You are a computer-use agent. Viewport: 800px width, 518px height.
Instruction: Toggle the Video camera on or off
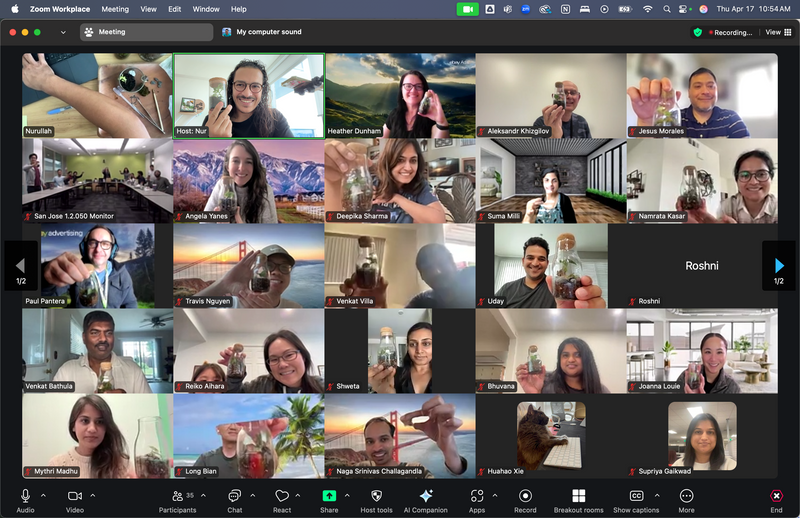(x=74, y=496)
